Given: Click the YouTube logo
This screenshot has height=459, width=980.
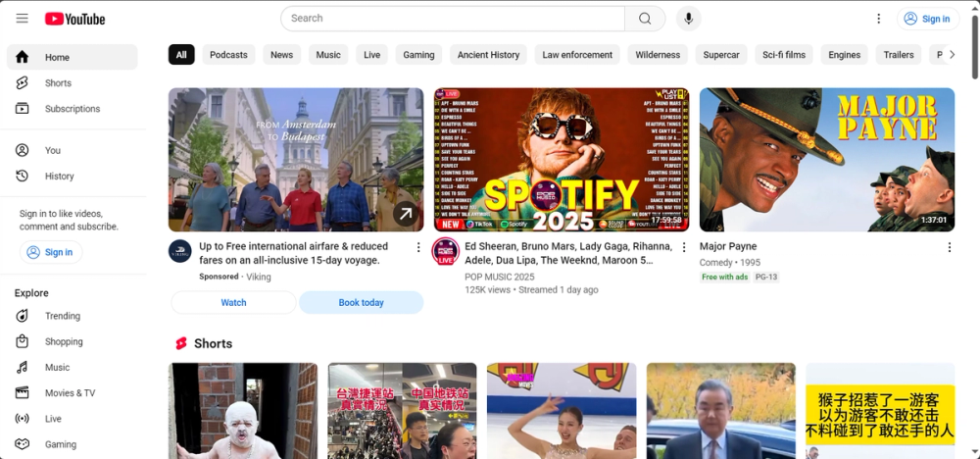Looking at the screenshot, I should point(75,19).
